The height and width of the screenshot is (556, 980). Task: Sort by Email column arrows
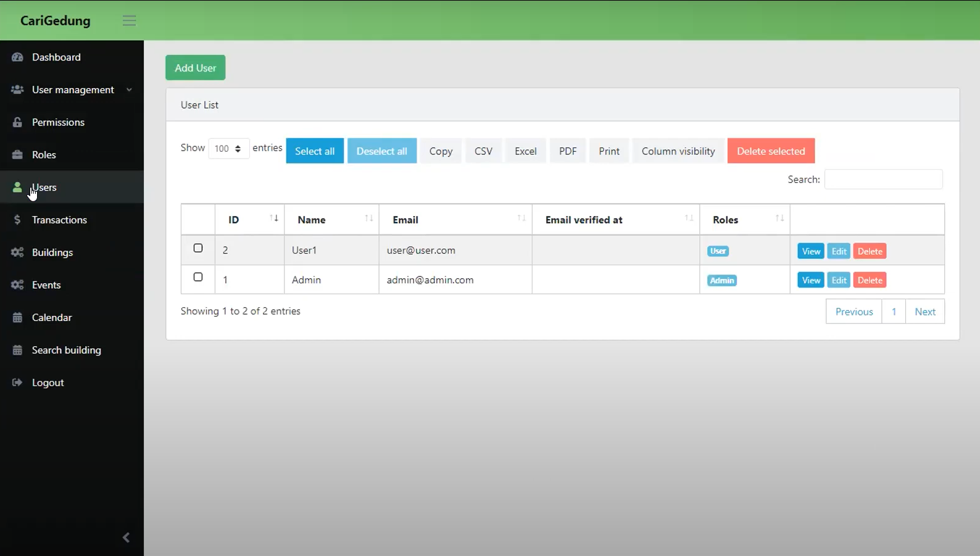pos(521,218)
